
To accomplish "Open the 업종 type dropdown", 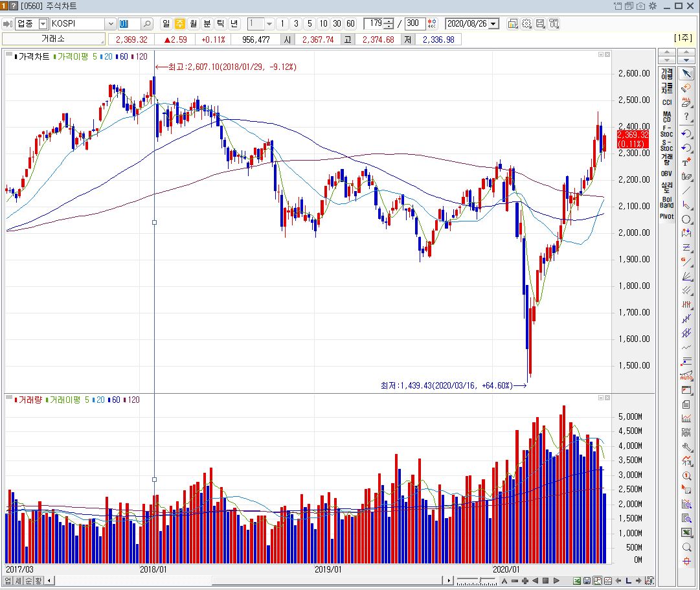I will pos(43,24).
